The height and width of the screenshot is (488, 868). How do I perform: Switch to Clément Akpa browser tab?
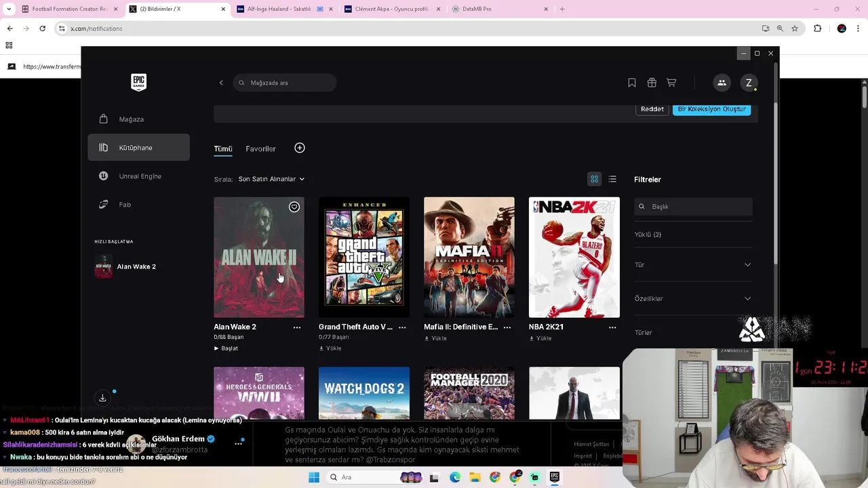click(x=393, y=9)
